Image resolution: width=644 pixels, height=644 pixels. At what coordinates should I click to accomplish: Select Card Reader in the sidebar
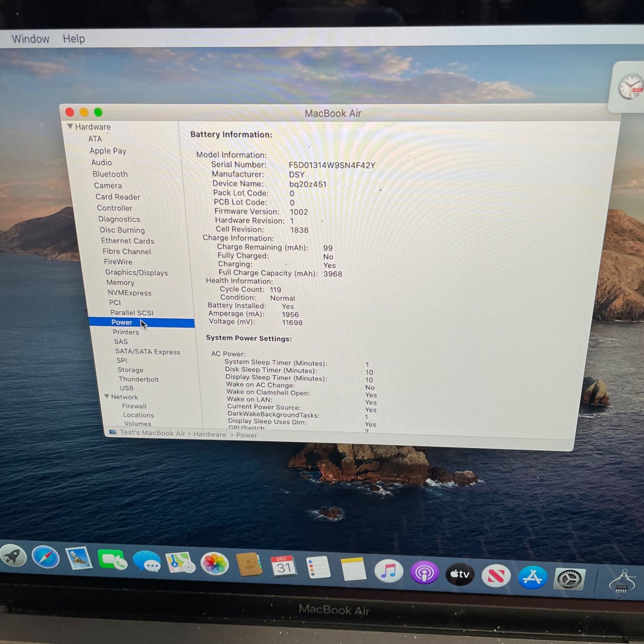pos(118,197)
